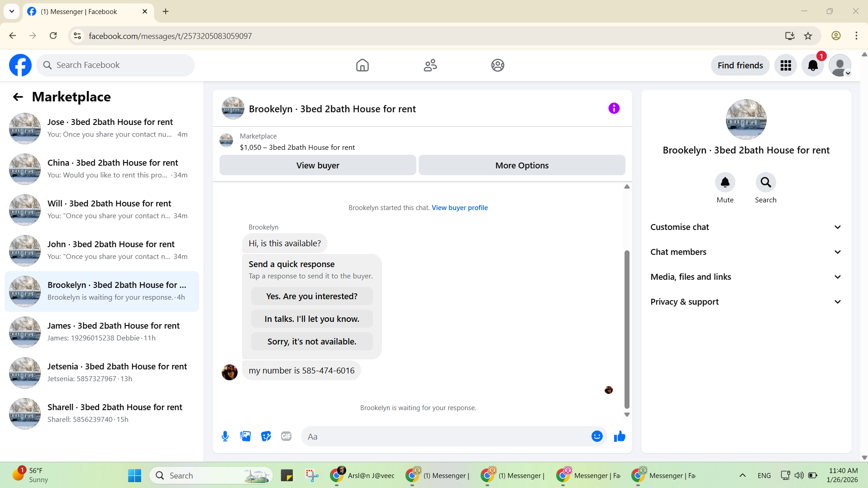Click the listing thumbnail in right panel

pos(746,120)
